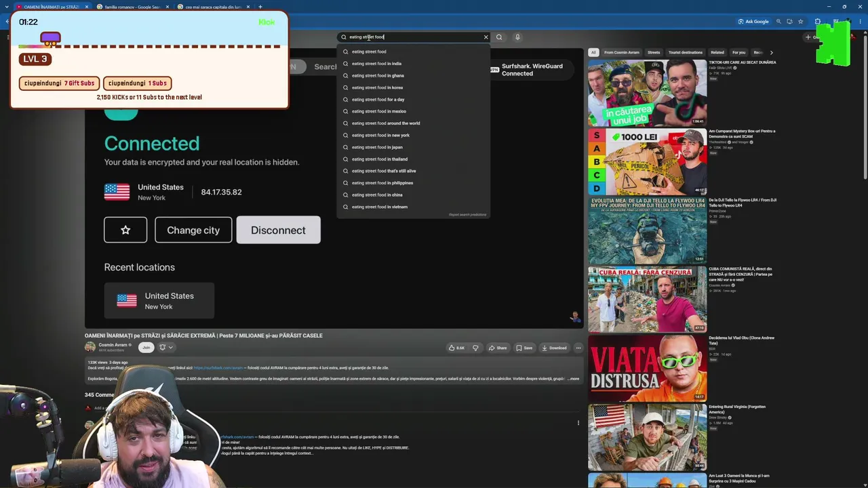868x488 pixels.
Task: Dislike the video with thumbs-down icon
Action: pyautogui.click(x=475, y=348)
